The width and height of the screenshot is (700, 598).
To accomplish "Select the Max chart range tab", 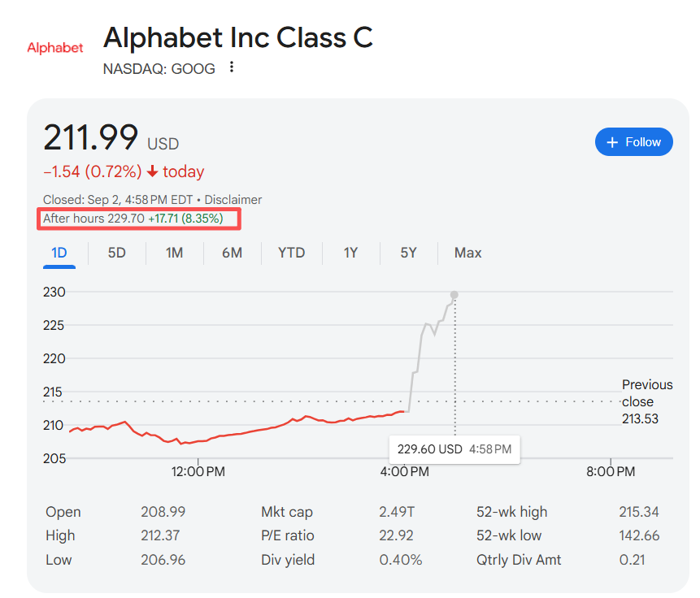I will pos(468,253).
